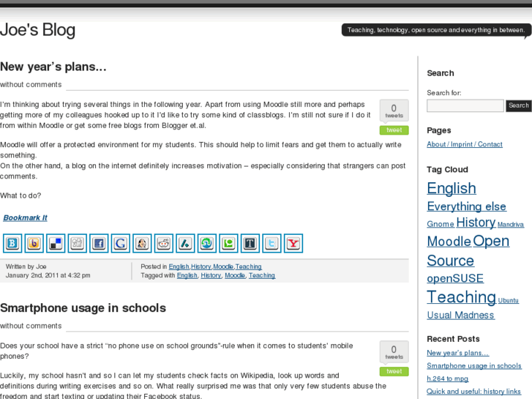Open the Smartphone usage in schools post title
The width and height of the screenshot is (532, 399).
[83, 307]
